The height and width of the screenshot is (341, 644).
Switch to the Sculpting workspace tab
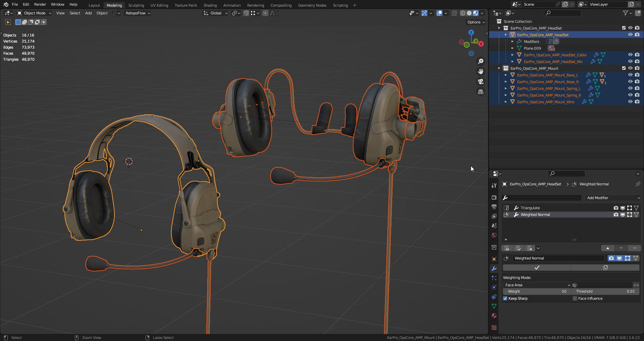(136, 5)
